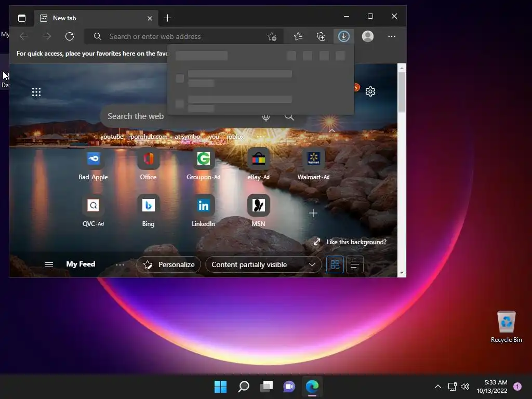The height and width of the screenshot is (399, 532).
Task: Open the Collections icon
Action: [x=321, y=36]
